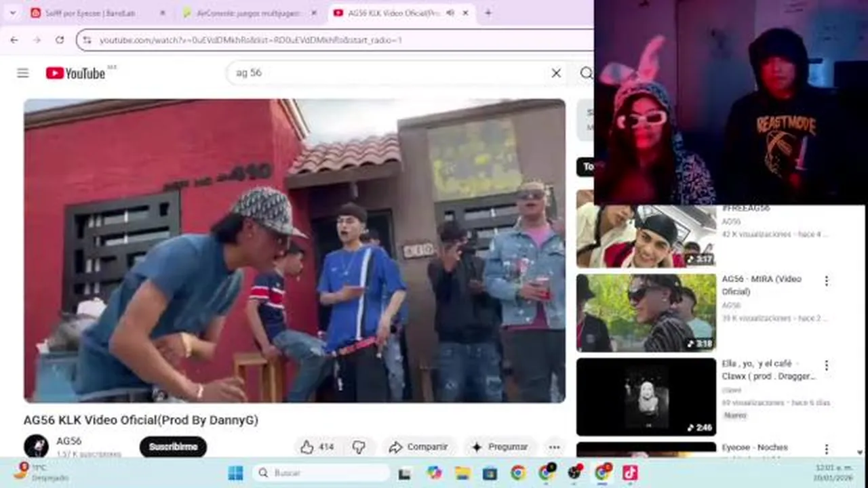This screenshot has height=488, width=868.
Task: Open Task View on the taskbar
Action: coord(405,473)
